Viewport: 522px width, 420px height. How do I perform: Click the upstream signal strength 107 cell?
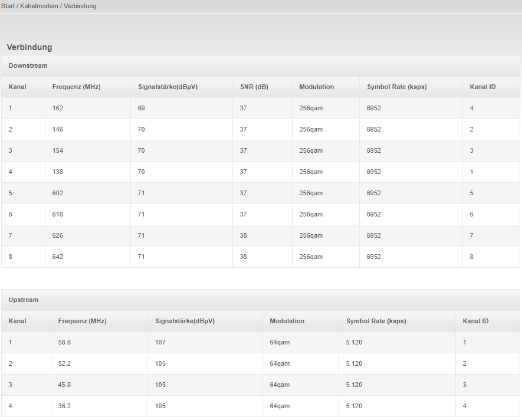pyautogui.click(x=160, y=342)
